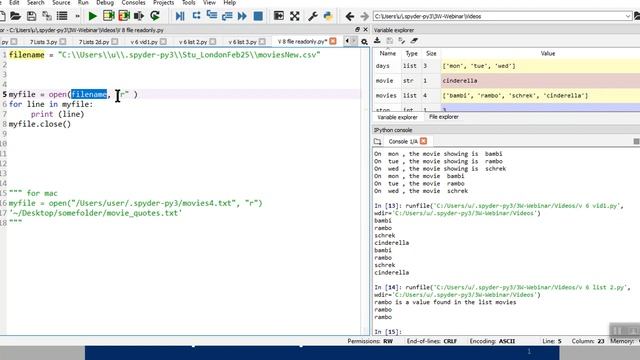Go forward with the right arrow icon
Image resolution: width=640 pixels, height=360 pixels.
click(364, 16)
